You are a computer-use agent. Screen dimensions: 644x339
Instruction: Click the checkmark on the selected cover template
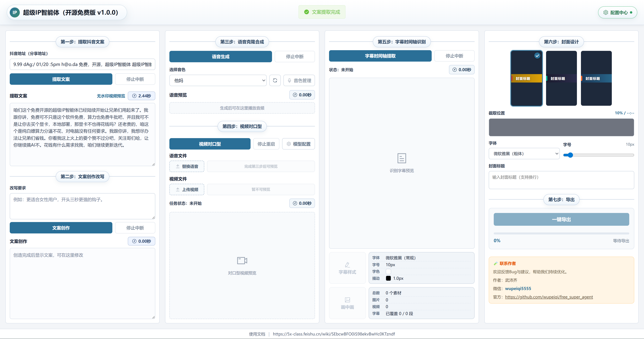coord(537,56)
